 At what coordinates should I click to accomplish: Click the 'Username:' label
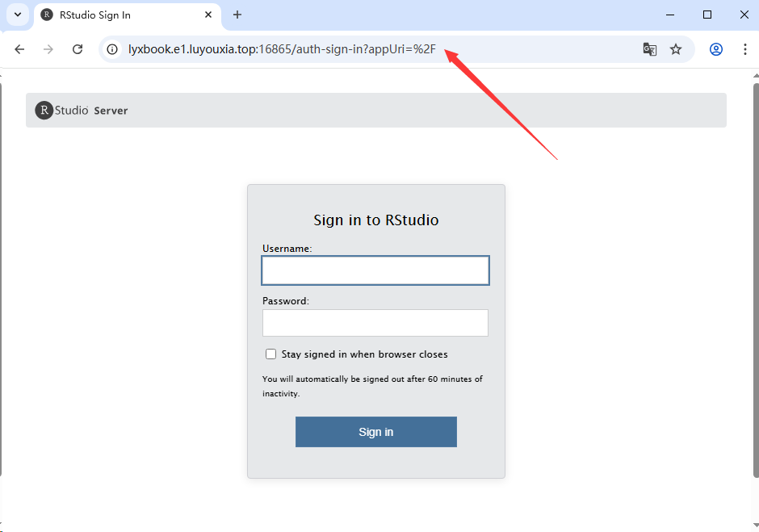pos(287,249)
